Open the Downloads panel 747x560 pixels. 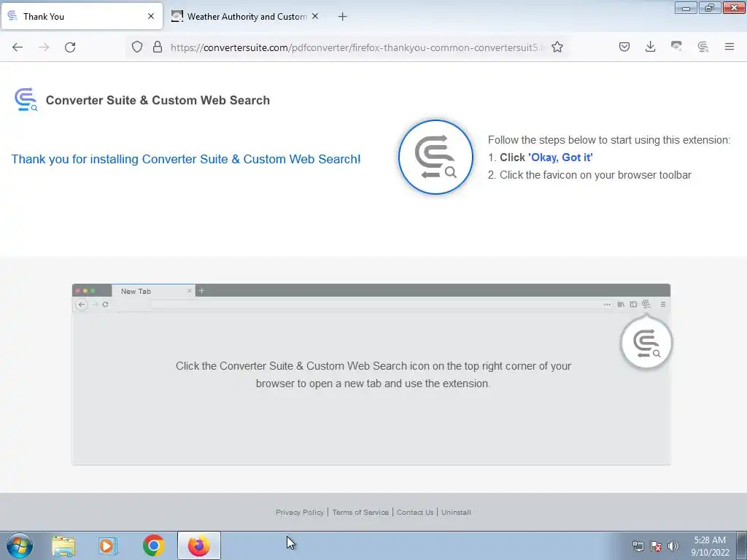[x=650, y=47]
